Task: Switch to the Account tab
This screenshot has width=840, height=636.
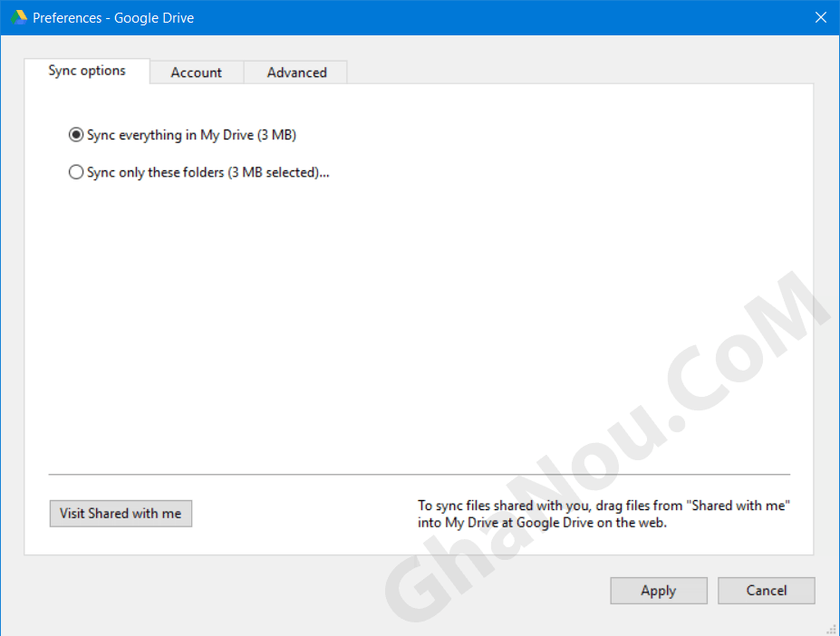Action: [x=196, y=72]
